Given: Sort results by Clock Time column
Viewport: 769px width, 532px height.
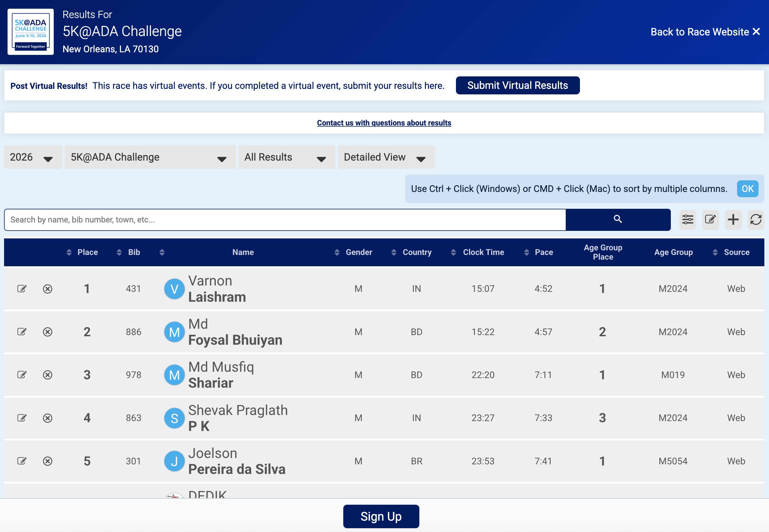Looking at the screenshot, I should coord(483,252).
